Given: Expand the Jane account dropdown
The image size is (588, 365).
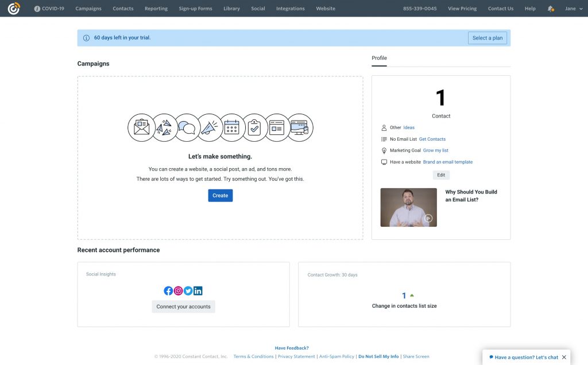Looking at the screenshot, I should (573, 9).
